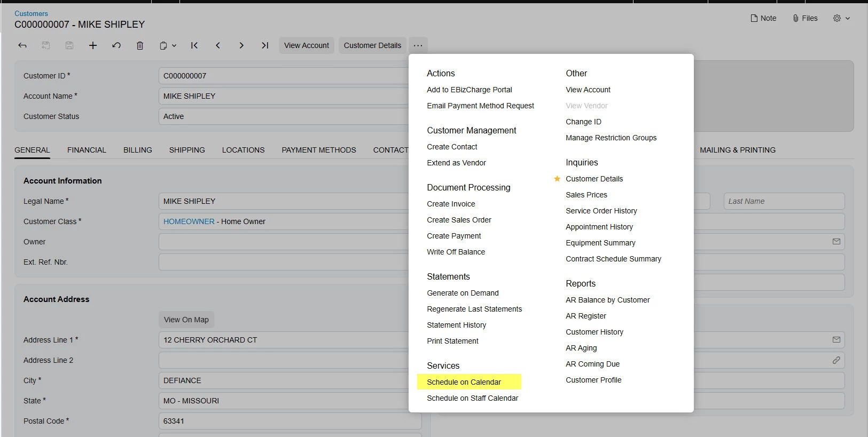Choose View Account in the Other menu section
This screenshot has width=868, height=437.
[x=588, y=90]
